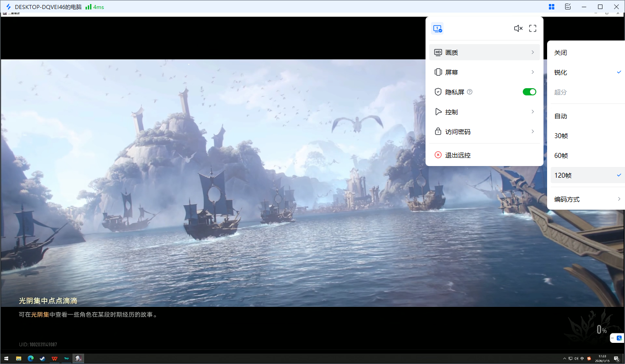Click 退出远控 to exit remote control

pos(457,155)
